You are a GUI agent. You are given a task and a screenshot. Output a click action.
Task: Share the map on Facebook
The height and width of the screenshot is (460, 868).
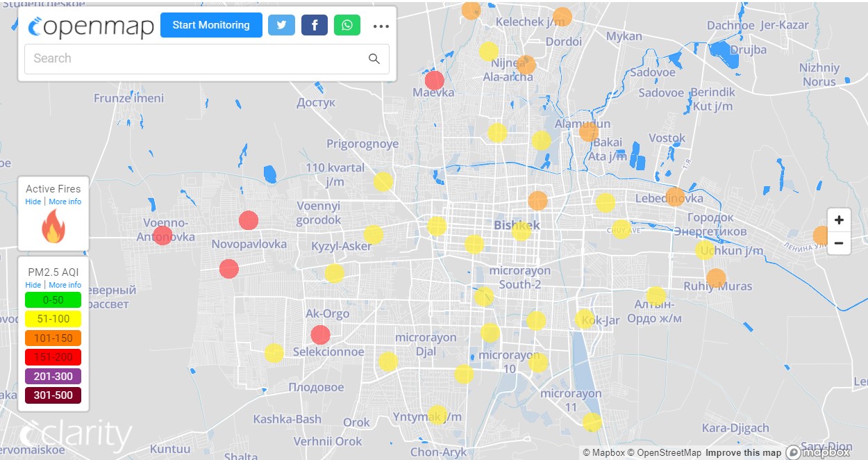coord(315,25)
